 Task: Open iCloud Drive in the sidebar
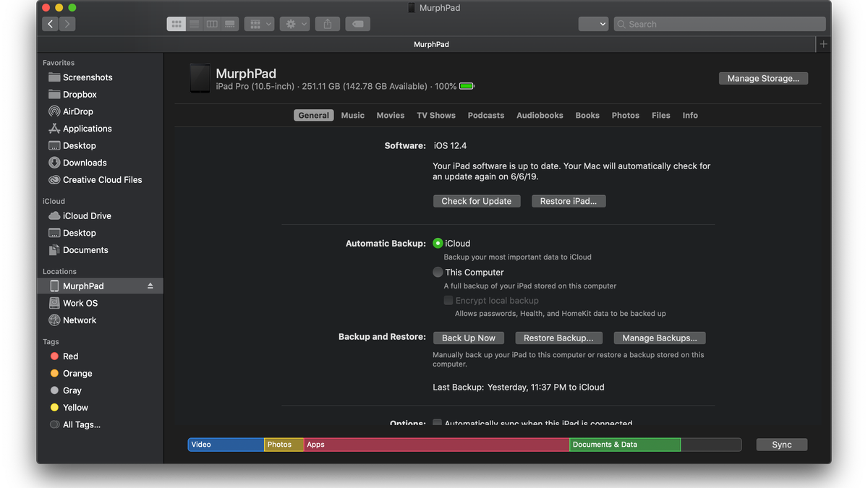(x=100, y=216)
